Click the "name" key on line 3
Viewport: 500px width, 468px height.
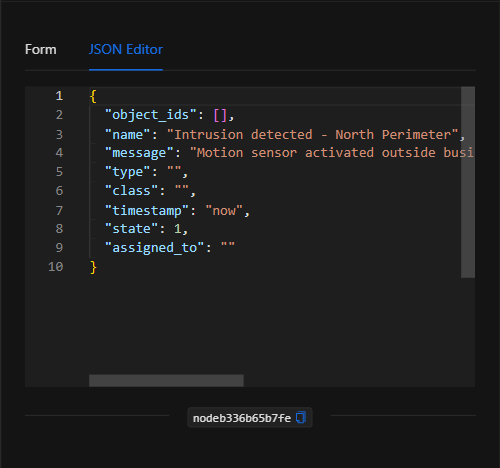[x=128, y=135]
